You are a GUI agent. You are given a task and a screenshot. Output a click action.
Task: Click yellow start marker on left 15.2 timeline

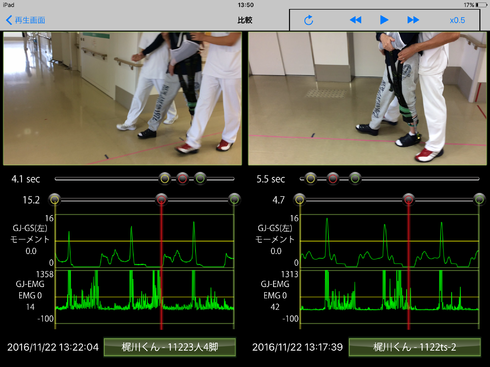click(55, 200)
